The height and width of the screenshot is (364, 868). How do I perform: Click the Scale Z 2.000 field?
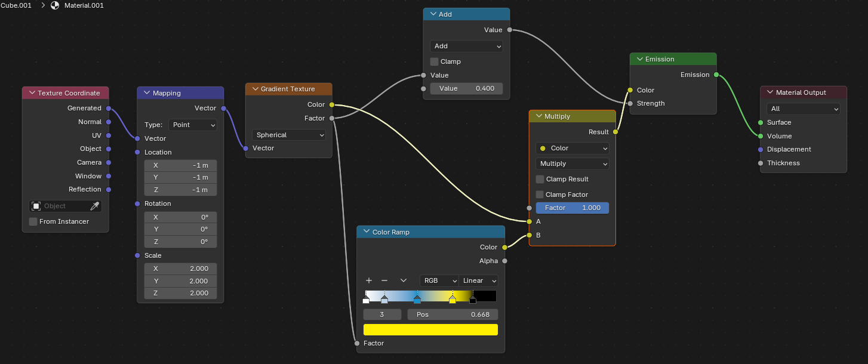(180, 293)
